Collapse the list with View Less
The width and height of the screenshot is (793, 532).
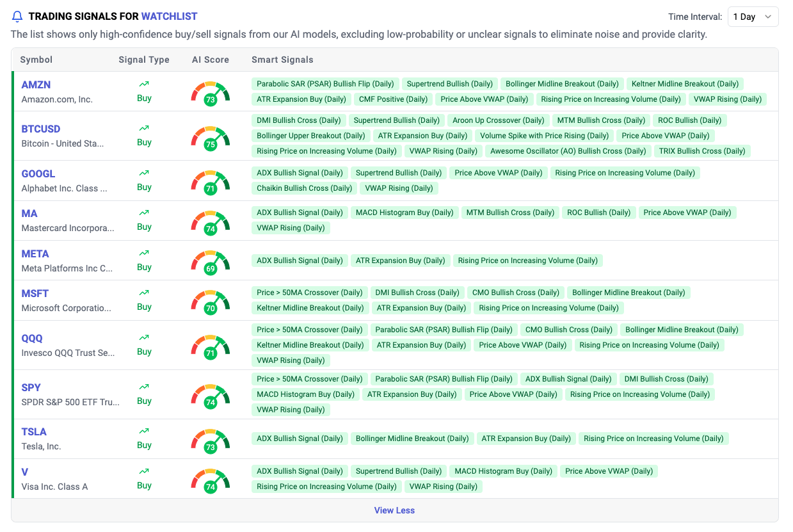coord(394,510)
